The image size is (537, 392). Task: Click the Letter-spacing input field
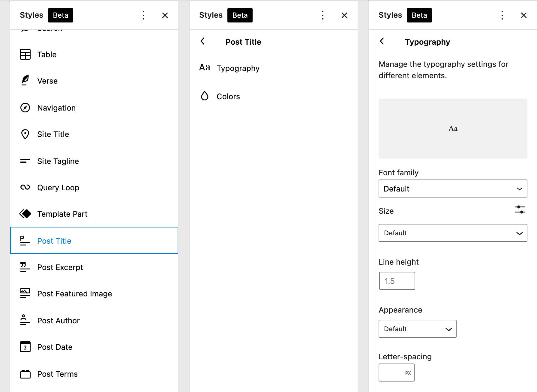(x=391, y=373)
